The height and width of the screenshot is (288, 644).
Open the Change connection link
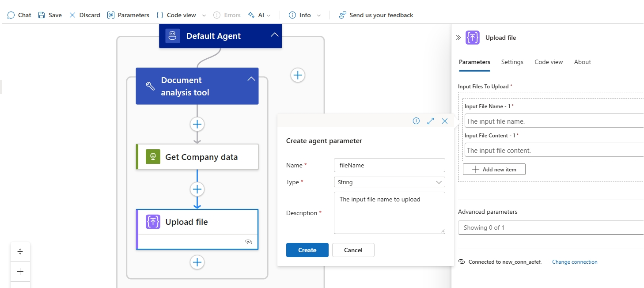(x=574, y=261)
